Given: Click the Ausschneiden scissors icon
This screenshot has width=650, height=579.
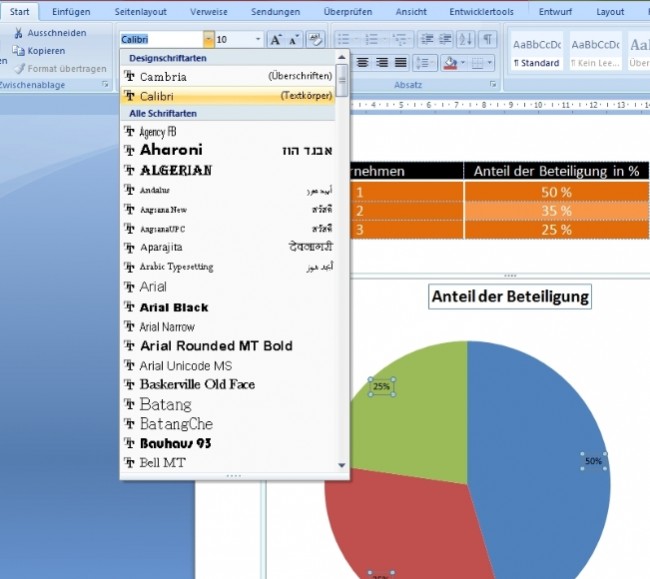Looking at the screenshot, I should click(18, 33).
